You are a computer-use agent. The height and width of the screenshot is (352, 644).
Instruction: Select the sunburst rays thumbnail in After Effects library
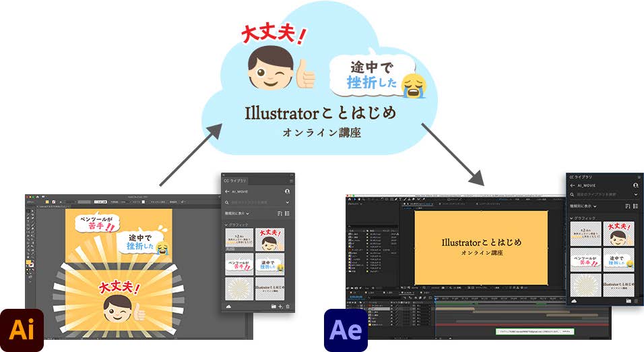[x=585, y=285]
